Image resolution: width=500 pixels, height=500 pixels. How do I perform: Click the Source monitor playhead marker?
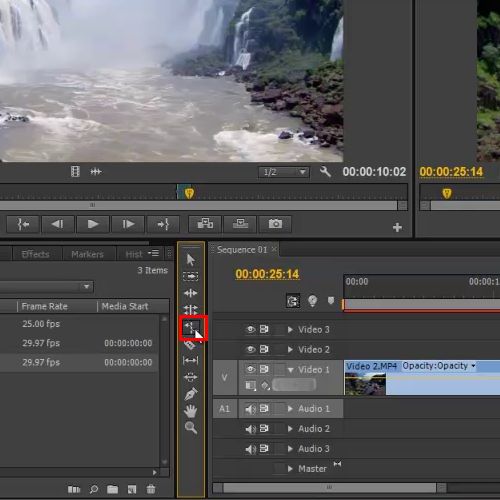coord(189,193)
